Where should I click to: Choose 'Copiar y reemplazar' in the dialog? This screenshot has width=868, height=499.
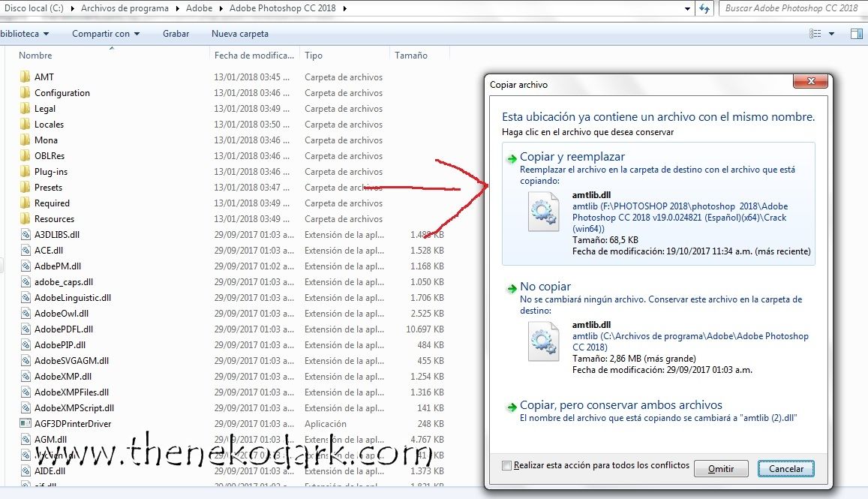point(658,204)
